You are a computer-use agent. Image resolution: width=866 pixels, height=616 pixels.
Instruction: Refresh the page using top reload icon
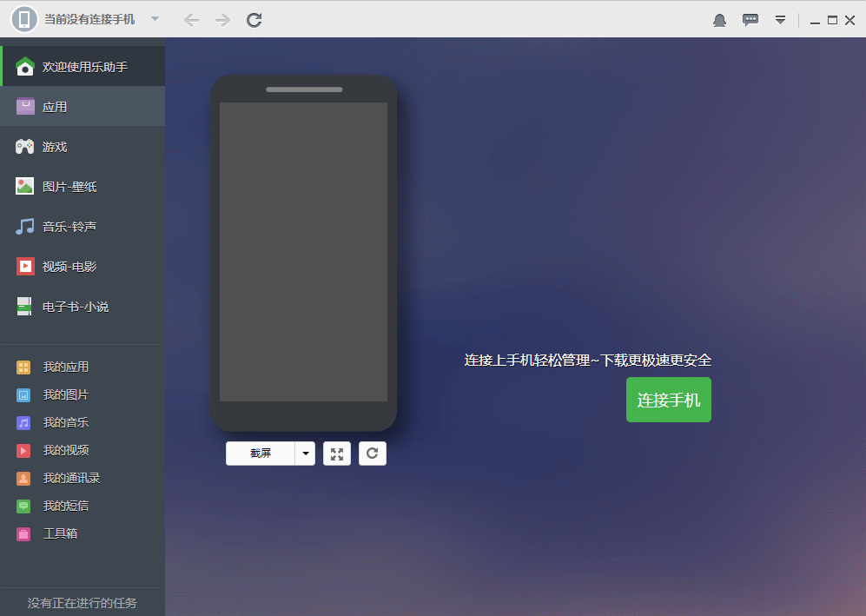click(x=254, y=21)
